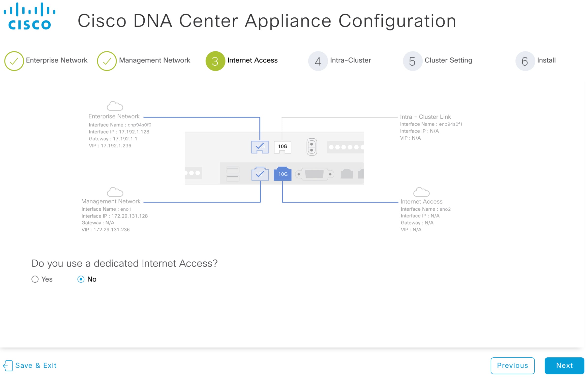Screen dimensions: 588x379
Task: Select No for dedicated Internet Access
Action: [81, 279]
